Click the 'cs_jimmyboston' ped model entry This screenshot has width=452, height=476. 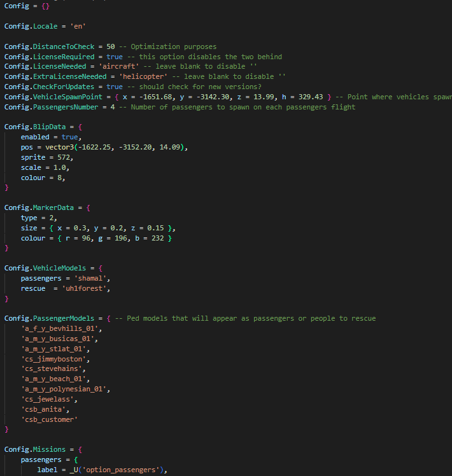point(53,359)
